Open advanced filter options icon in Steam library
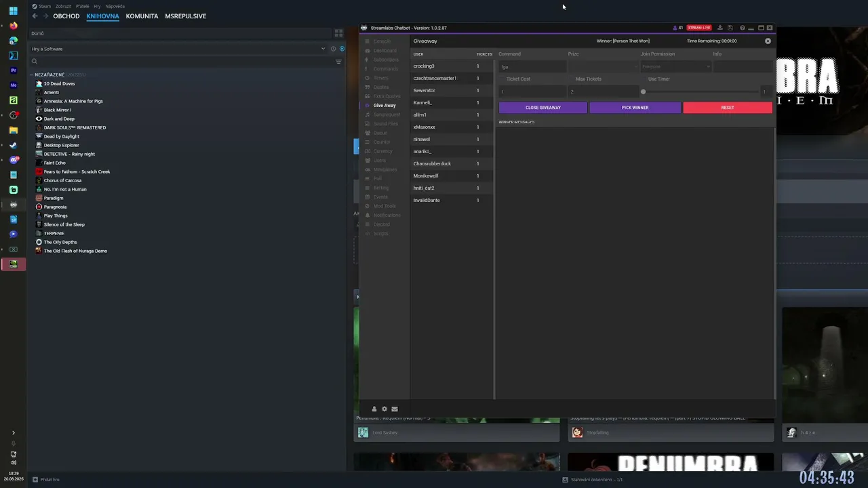The image size is (868, 488). [x=338, y=62]
